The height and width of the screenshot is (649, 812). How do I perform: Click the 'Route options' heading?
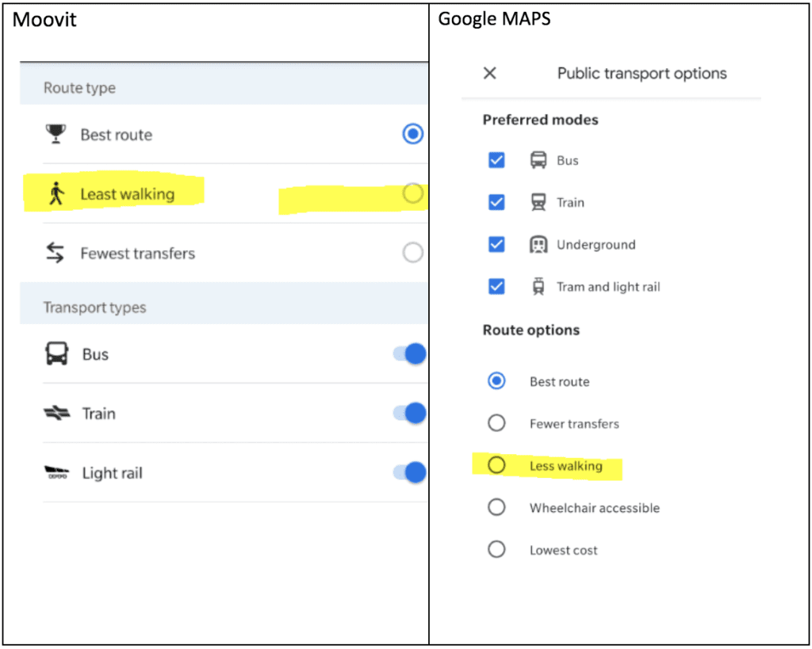point(531,330)
